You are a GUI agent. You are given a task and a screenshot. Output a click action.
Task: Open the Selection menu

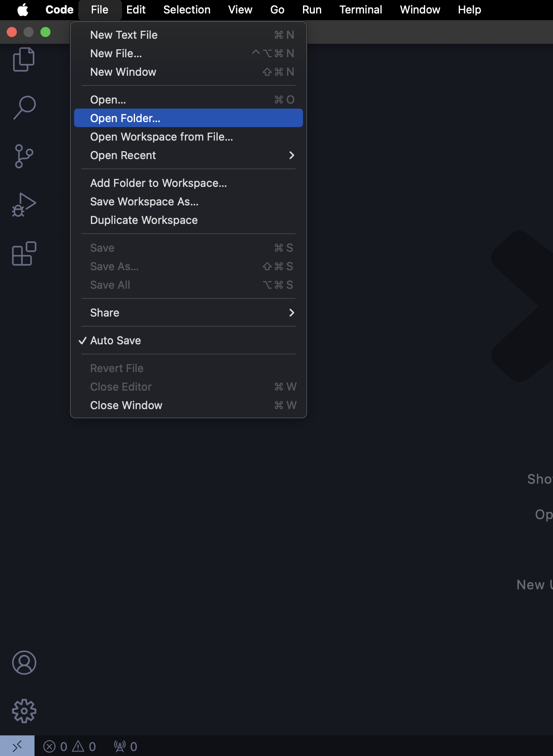click(186, 10)
